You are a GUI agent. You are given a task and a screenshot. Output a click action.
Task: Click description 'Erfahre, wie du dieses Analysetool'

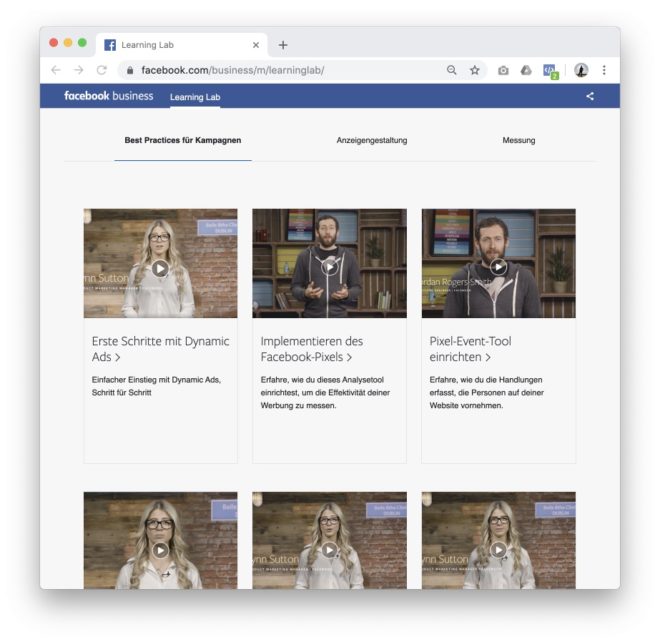coord(322,380)
